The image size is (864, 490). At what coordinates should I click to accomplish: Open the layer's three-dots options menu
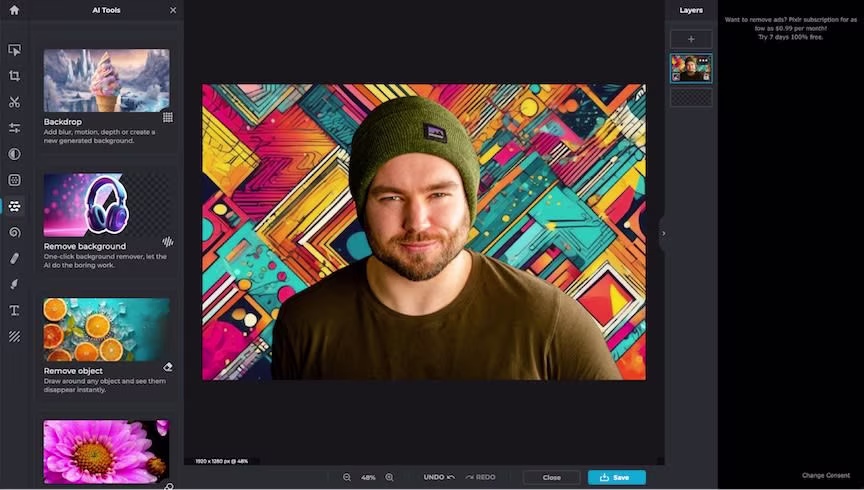coord(703,60)
